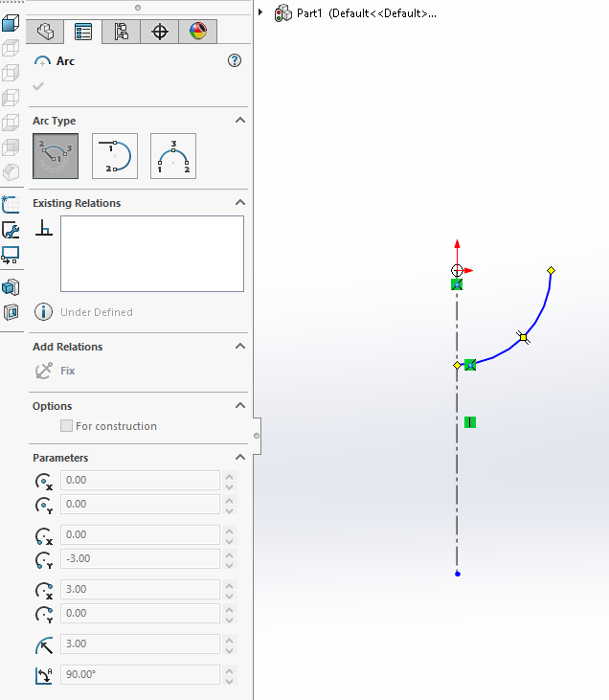This screenshot has height=700, width=609.
Task: Click the center X coordinate field
Action: coord(140,480)
